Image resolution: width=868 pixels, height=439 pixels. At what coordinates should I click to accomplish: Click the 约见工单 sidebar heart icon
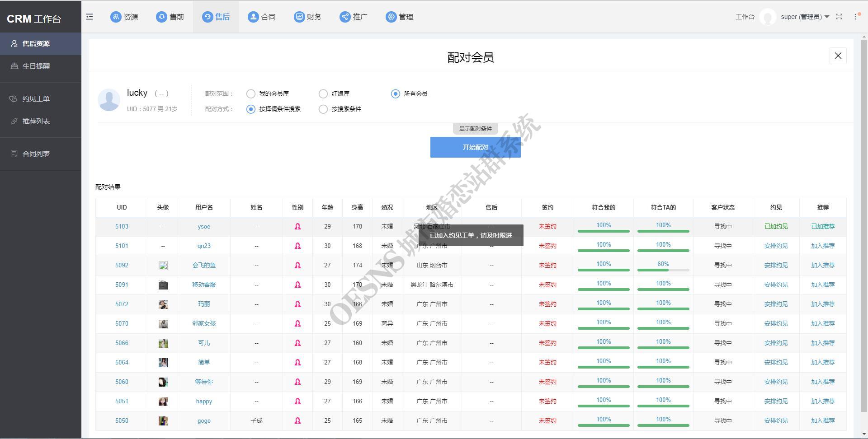(x=14, y=99)
